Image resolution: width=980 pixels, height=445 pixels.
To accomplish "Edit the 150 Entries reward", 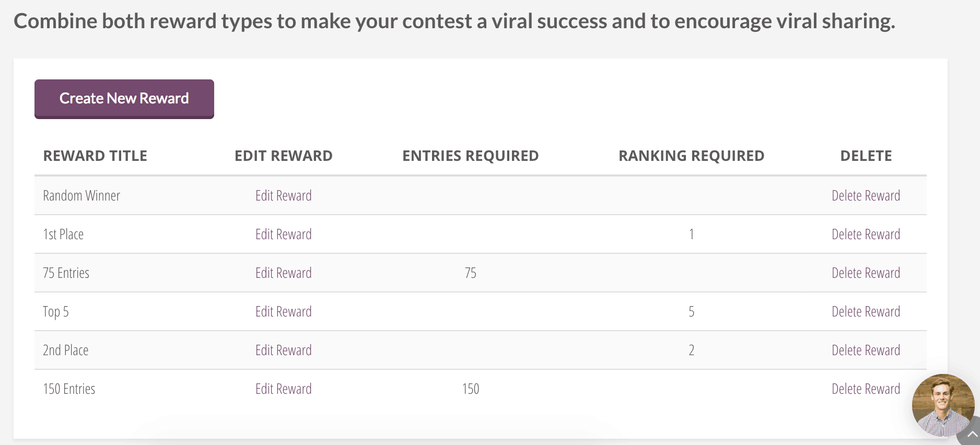I will coord(283,389).
